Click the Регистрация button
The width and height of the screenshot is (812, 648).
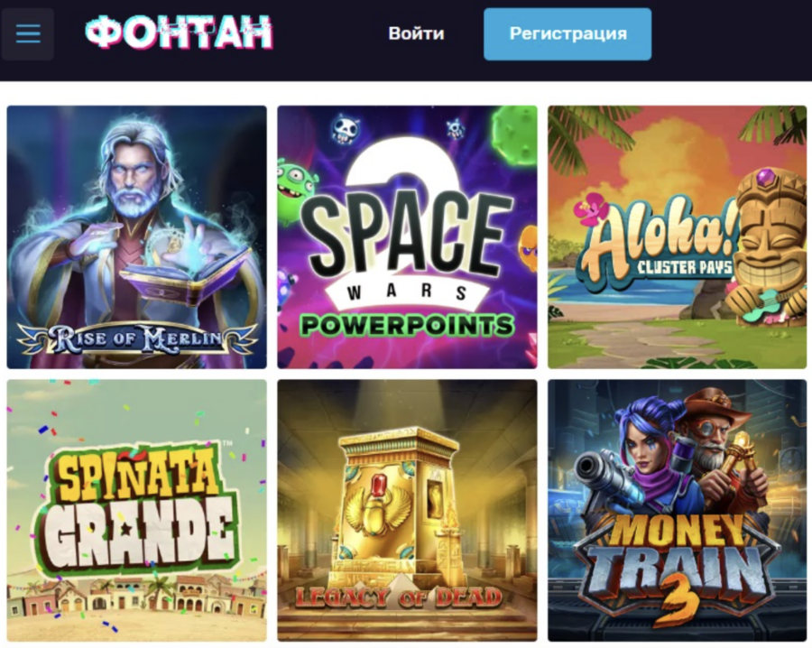pyautogui.click(x=567, y=34)
